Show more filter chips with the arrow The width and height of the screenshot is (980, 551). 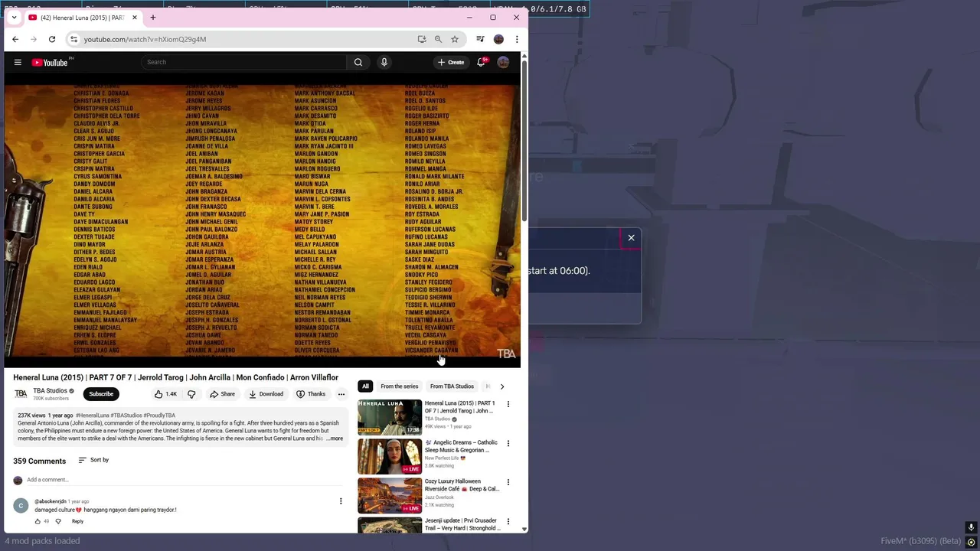point(502,386)
